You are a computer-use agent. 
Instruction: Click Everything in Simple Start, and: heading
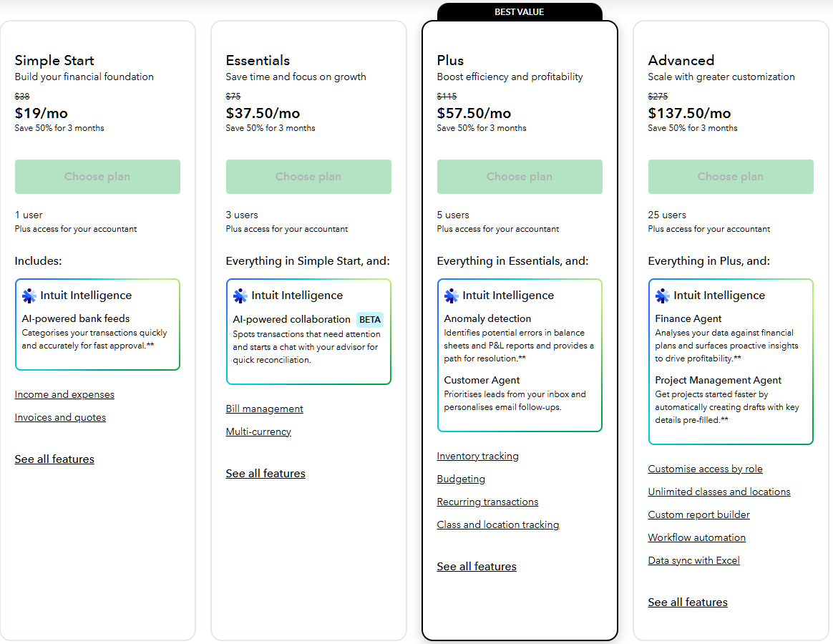(308, 261)
